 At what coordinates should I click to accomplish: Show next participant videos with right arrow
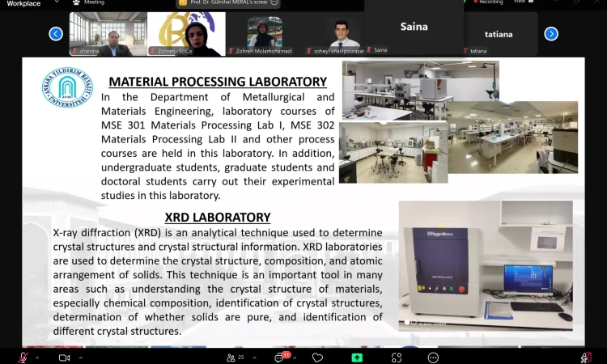click(551, 34)
